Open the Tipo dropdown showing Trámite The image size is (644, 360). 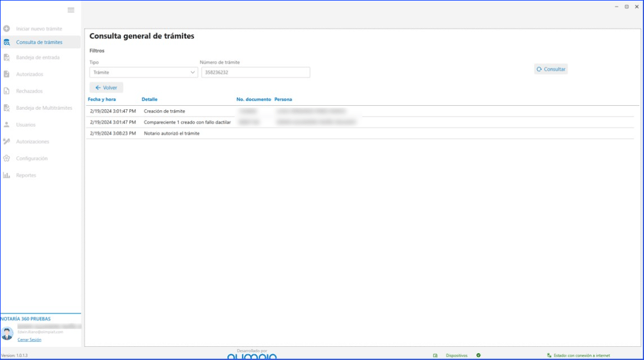143,72
